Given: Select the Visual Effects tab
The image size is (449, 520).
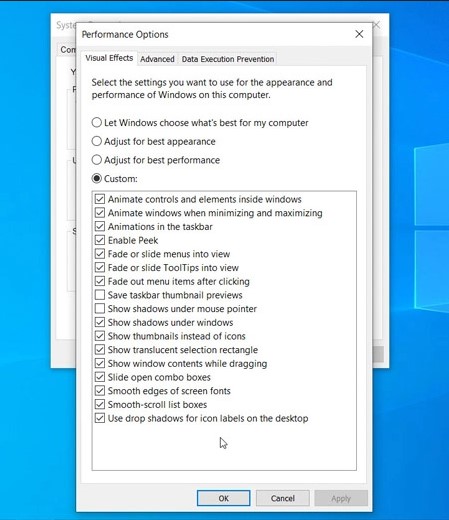Looking at the screenshot, I should point(109,58).
